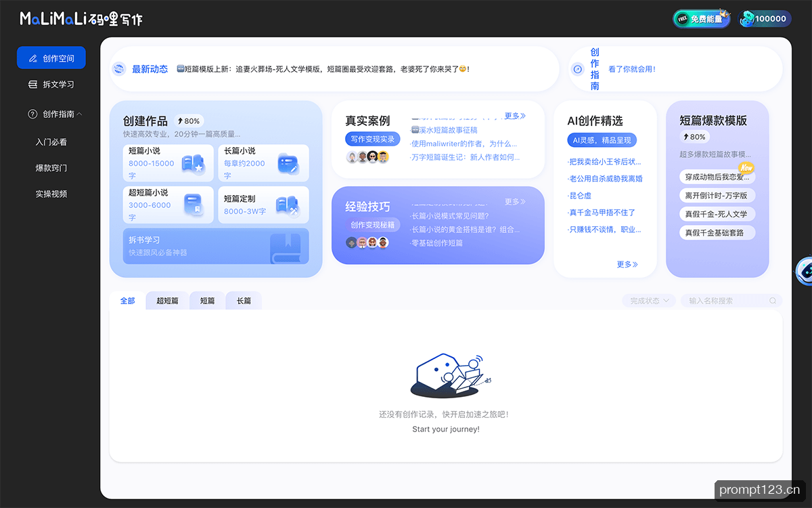812x508 pixels.
Task: Open the 短篇定制 option
Action: pos(263,205)
